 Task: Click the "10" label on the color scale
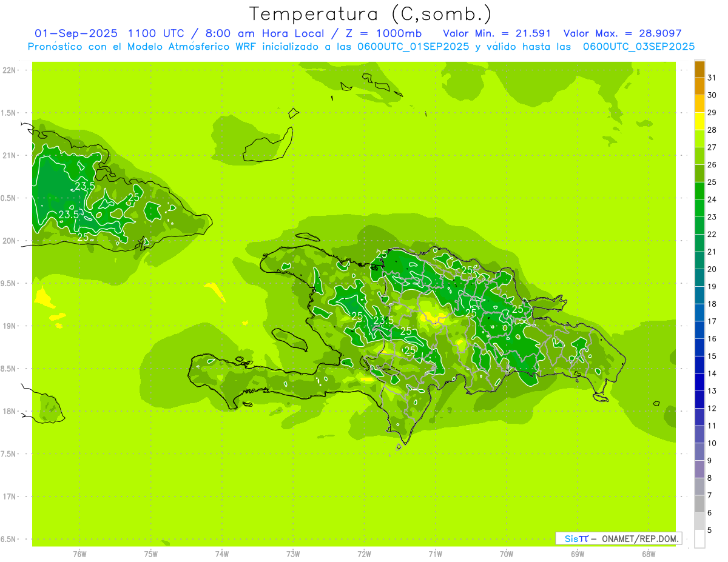point(712,443)
